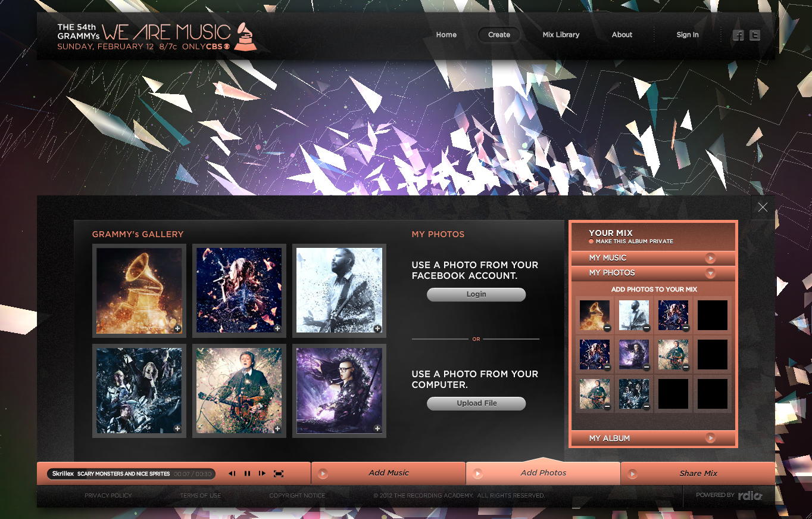Remove the gramophone photo from your mix
The image size is (812, 519).
coord(607,328)
